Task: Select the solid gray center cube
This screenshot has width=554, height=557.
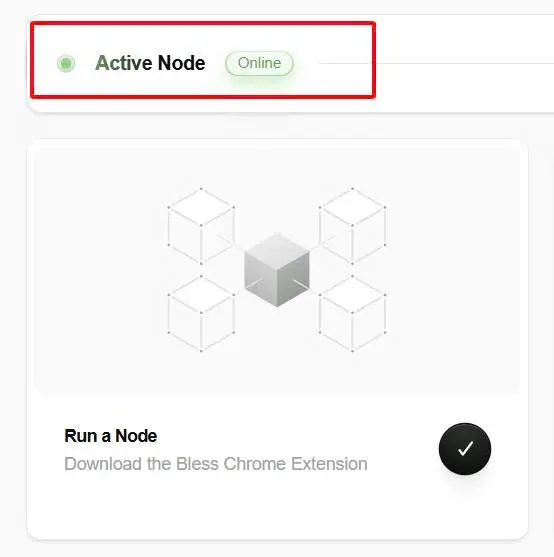Action: pos(277,270)
